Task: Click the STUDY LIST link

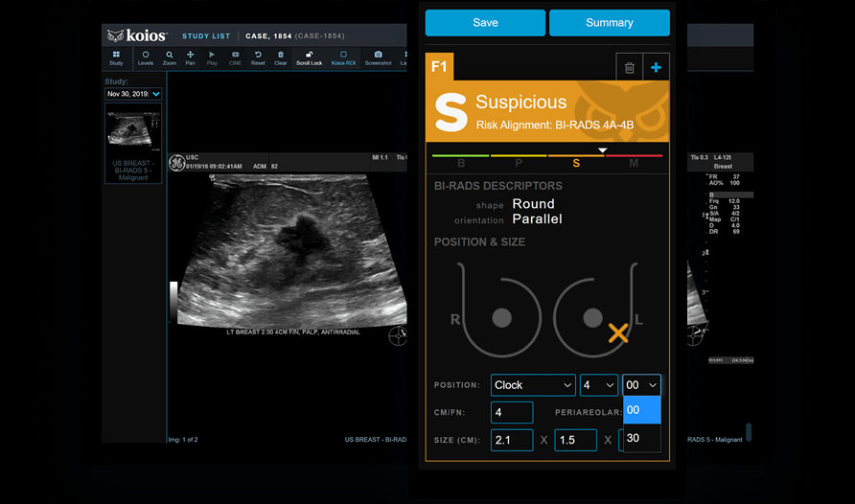Action: (206, 36)
